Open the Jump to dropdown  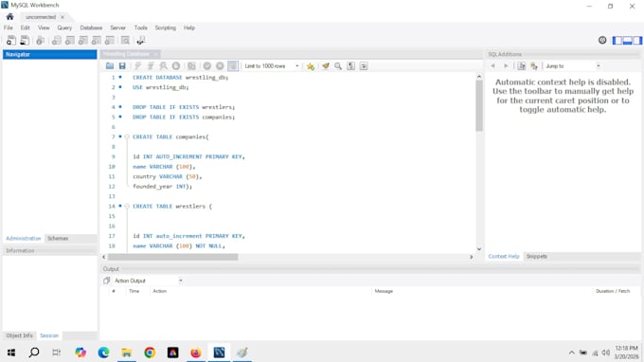pos(573,65)
